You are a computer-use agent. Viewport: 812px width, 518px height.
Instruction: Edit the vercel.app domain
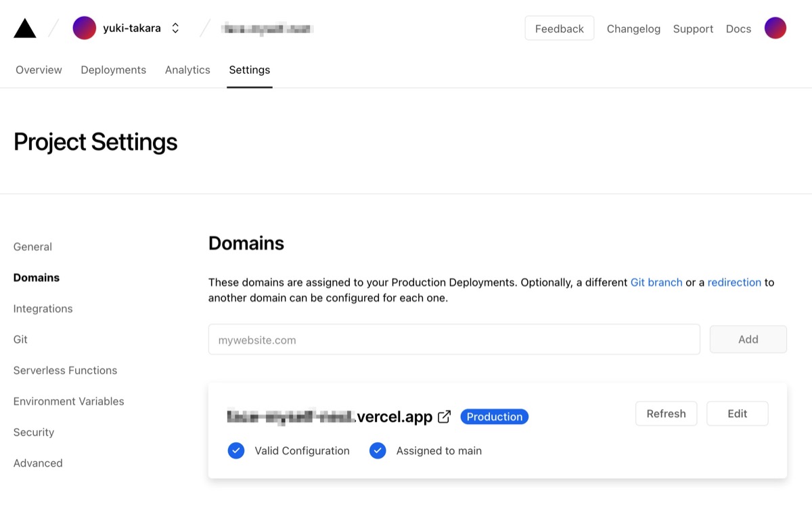point(737,414)
